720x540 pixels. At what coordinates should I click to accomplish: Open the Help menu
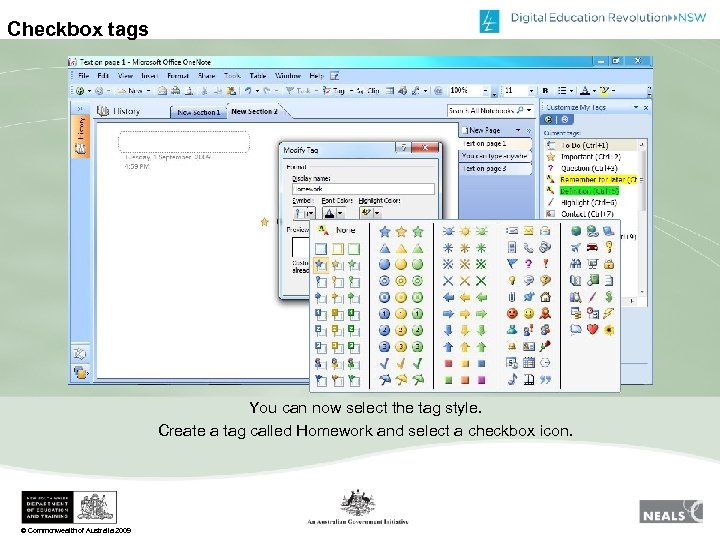click(316, 76)
